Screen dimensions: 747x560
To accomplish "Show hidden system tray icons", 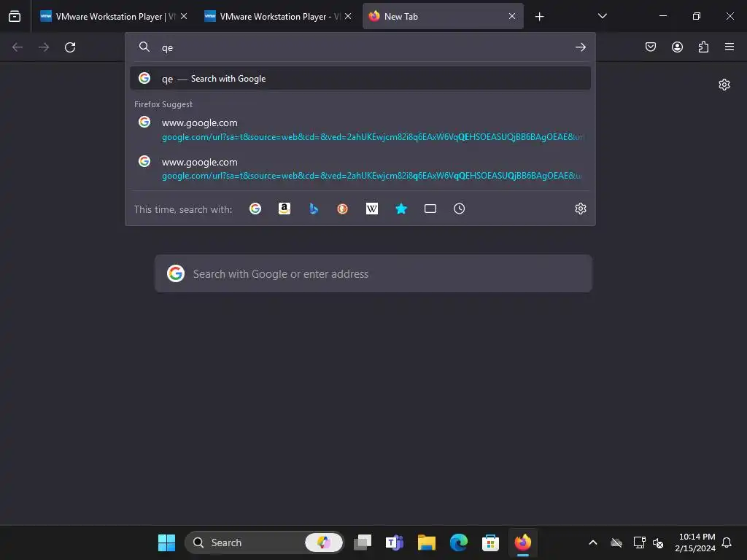I will tap(593, 542).
